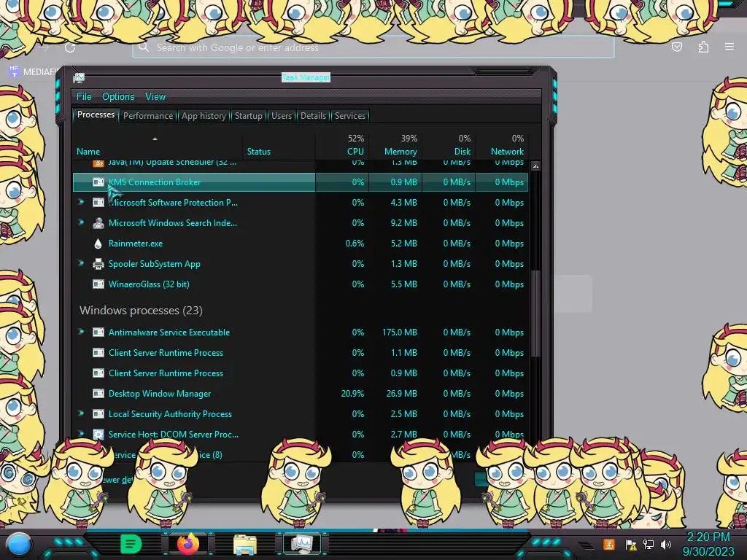Expand the Microsoft Software Protection row
Image resolution: width=747 pixels, height=560 pixels.
coord(81,202)
